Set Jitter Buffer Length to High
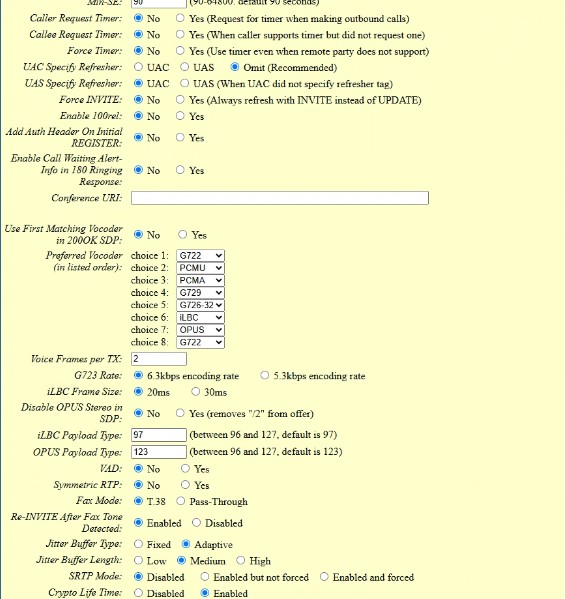Screen dimensions: 566x599 pyautogui.click(x=240, y=560)
